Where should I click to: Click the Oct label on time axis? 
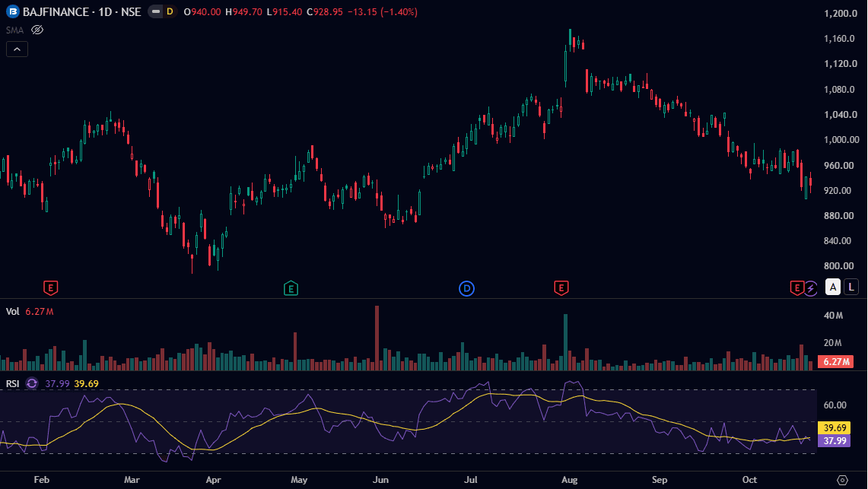(x=749, y=480)
